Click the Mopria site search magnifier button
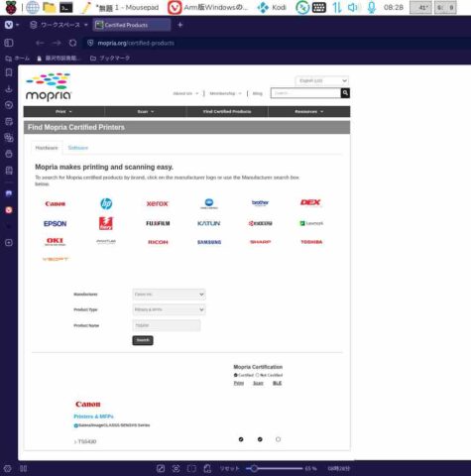 [x=345, y=93]
